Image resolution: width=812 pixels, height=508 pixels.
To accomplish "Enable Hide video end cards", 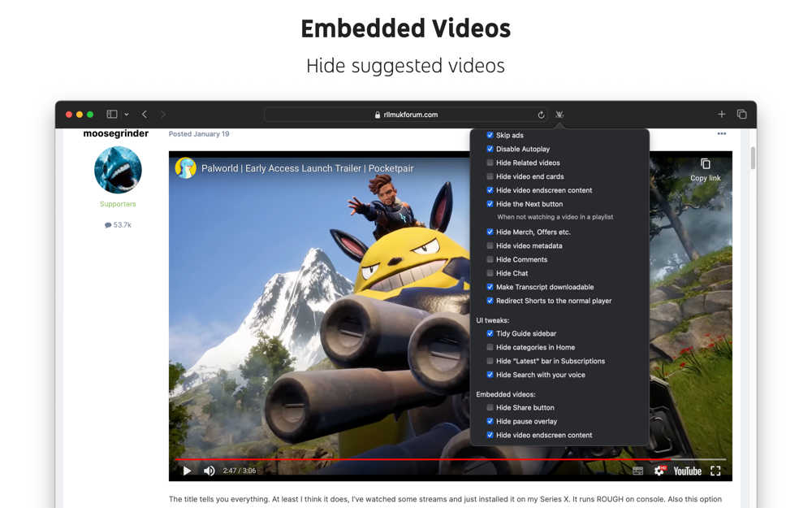I will [490, 176].
